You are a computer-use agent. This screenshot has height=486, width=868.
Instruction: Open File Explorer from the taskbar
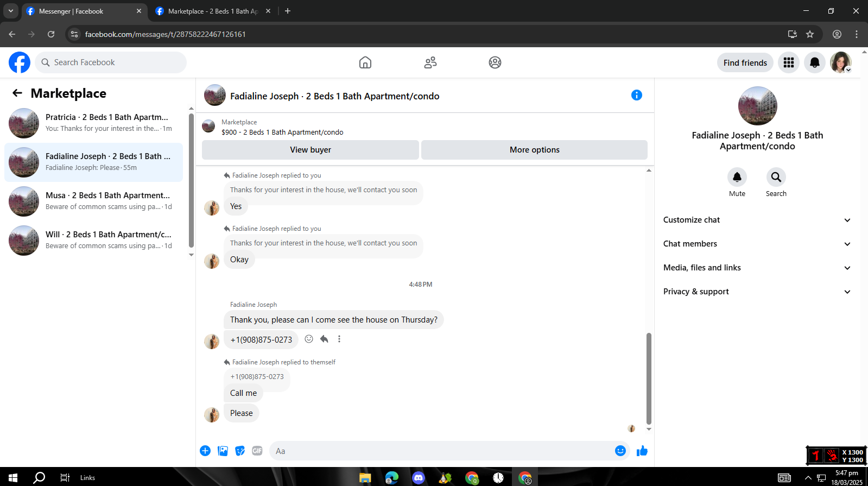point(365,478)
